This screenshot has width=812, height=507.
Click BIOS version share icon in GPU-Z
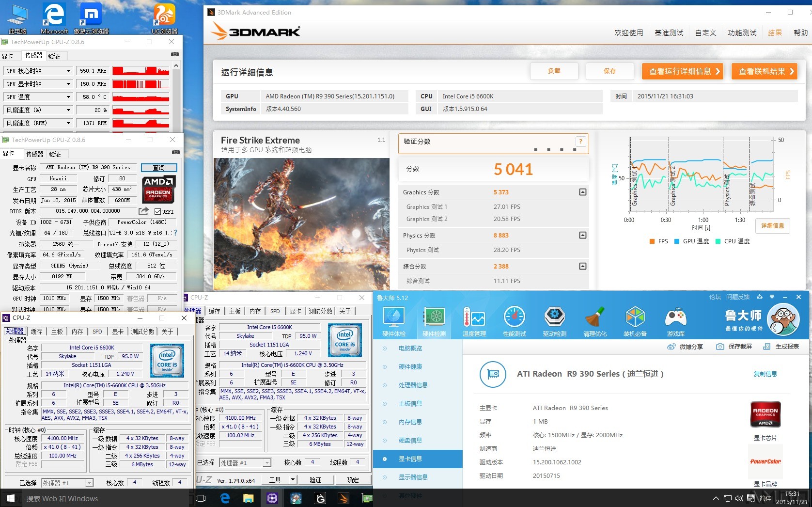[x=143, y=211]
